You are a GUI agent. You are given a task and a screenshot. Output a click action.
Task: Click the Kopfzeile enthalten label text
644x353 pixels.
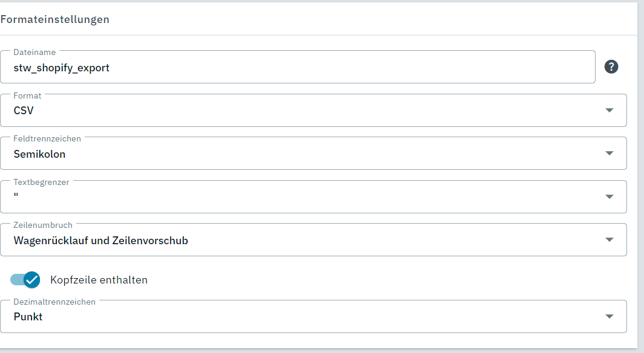click(x=99, y=280)
